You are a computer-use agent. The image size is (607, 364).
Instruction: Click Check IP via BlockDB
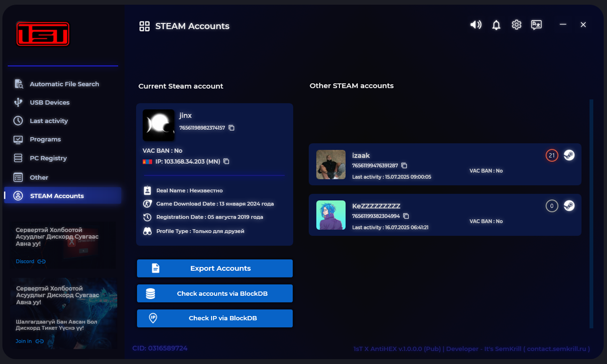(215, 318)
